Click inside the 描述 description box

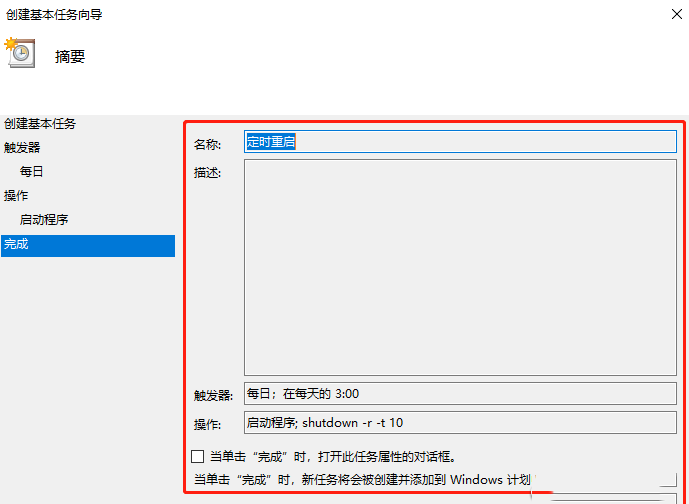(460, 267)
